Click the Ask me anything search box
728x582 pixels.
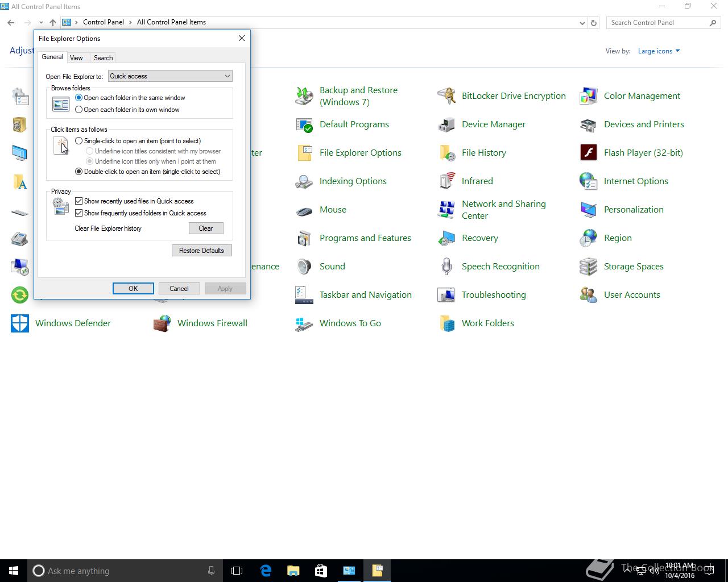point(125,571)
